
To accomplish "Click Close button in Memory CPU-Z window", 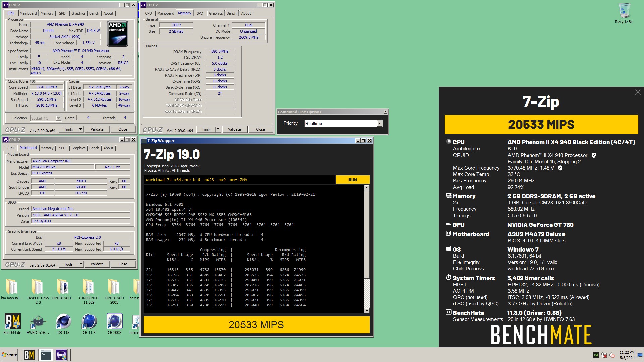I will (x=260, y=129).
